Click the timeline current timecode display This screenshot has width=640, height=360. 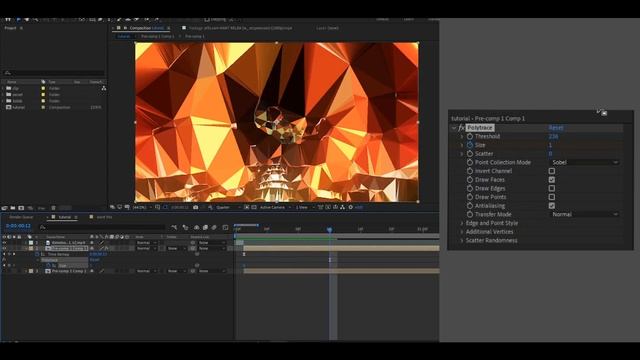coord(18,226)
